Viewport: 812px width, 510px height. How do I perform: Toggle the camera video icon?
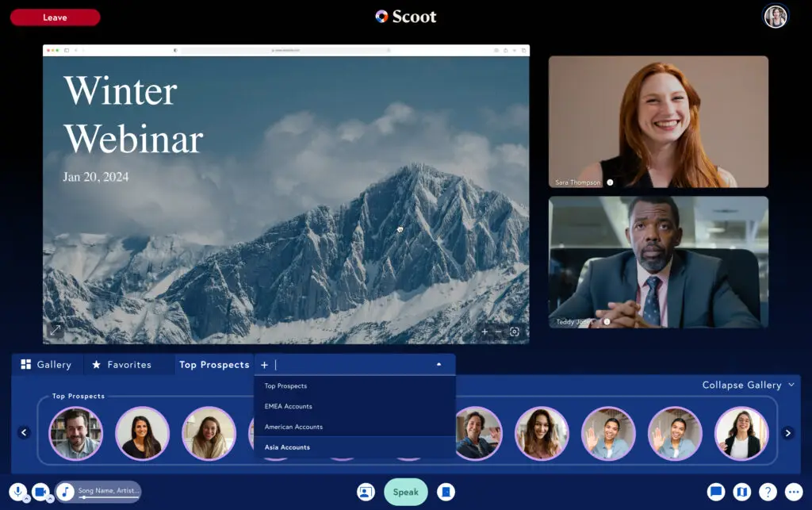point(40,492)
